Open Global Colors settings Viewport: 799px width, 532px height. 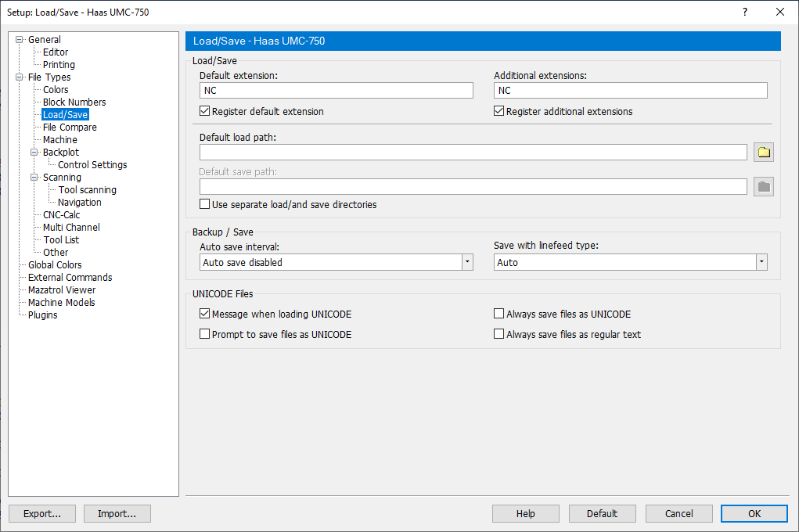55,265
